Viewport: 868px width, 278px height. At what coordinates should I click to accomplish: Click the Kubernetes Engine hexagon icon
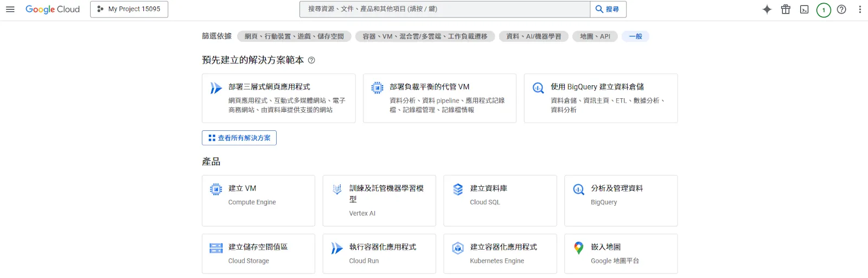pos(458,248)
